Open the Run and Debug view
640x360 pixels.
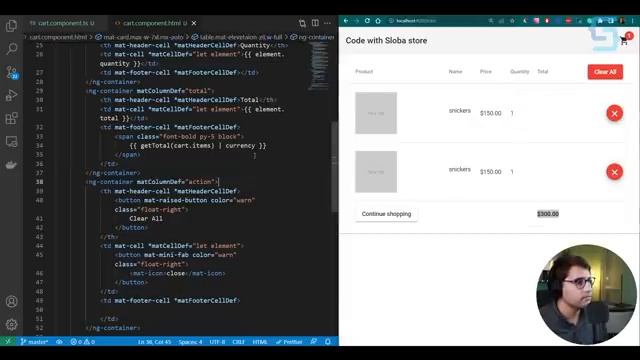11,95
